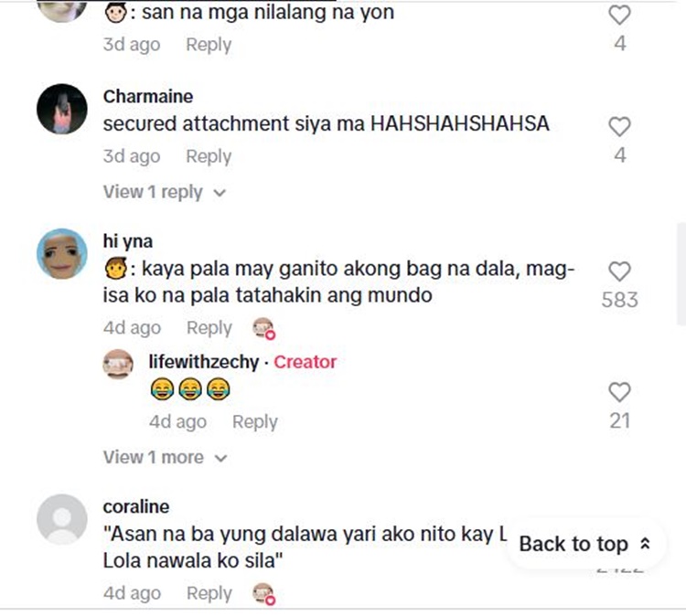Click creator-liked badge on hi yna's comment
The width and height of the screenshot is (686, 616).
pos(263,328)
